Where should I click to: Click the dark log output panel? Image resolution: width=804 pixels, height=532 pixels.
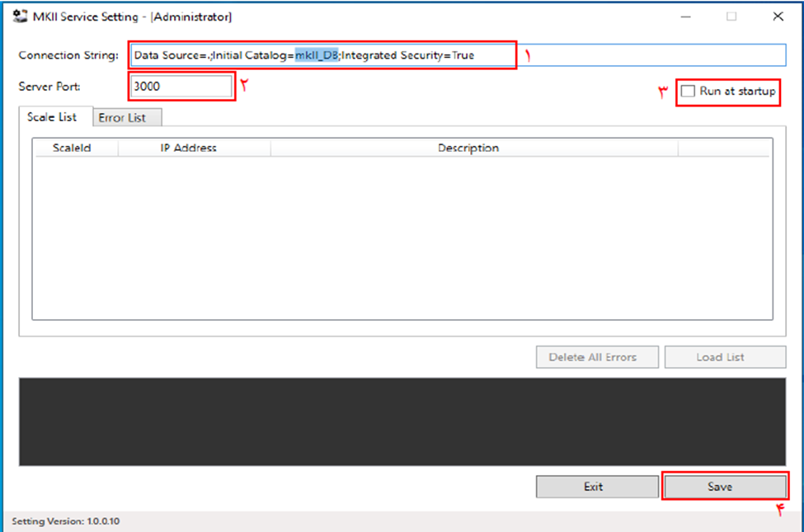click(x=402, y=421)
